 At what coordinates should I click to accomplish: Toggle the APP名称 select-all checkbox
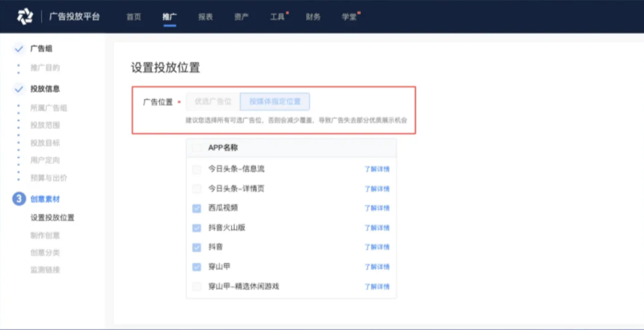[197, 148]
